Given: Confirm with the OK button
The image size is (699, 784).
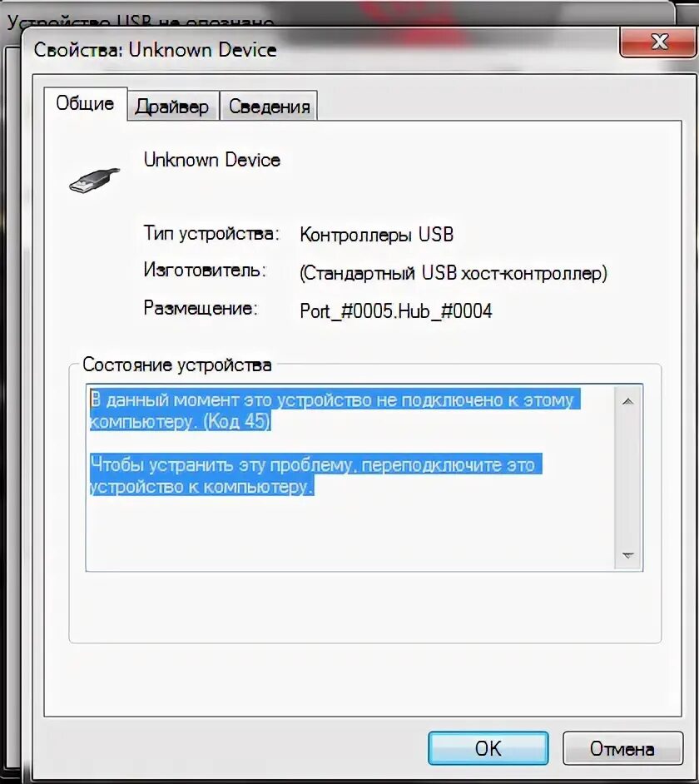Looking at the screenshot, I should 488,748.
